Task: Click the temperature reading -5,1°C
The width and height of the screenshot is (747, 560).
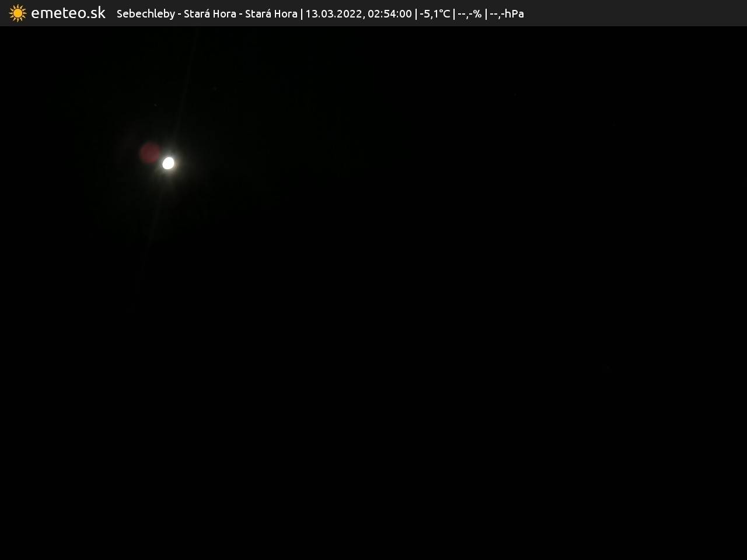Action: [x=435, y=14]
